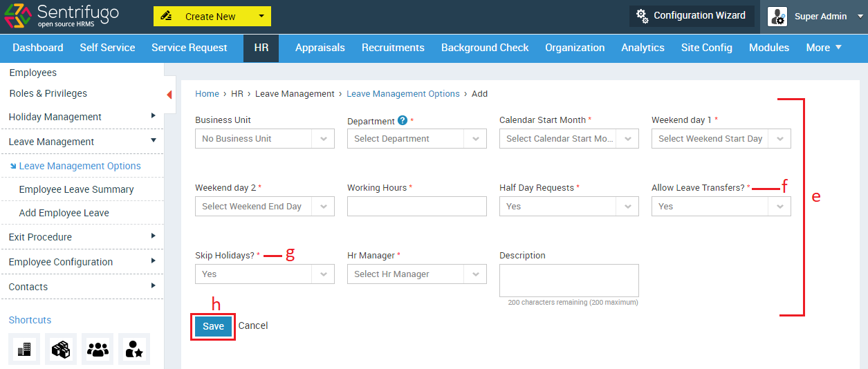This screenshot has width=868, height=369.
Task: Open the building shortcut icon
Action: click(x=24, y=350)
